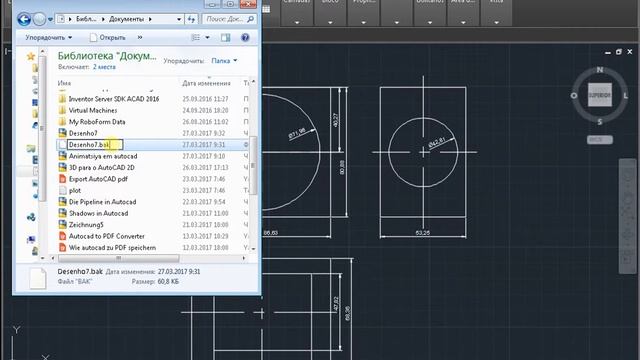Click the date 22.03.2017 9:54
The width and height of the screenshot is (640, 360).
coord(204,202)
